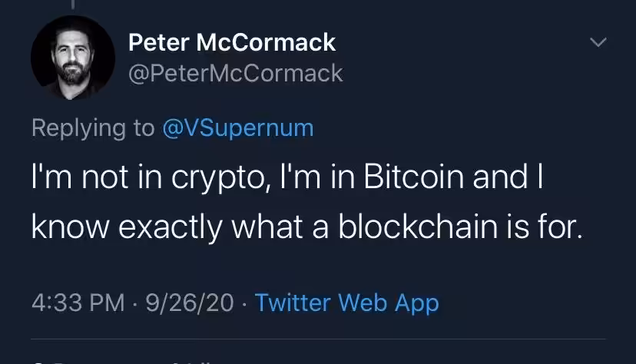Viewport: 636px width, 364px height.
Task: Open the Twitter Web App source link
Action: click(x=346, y=303)
